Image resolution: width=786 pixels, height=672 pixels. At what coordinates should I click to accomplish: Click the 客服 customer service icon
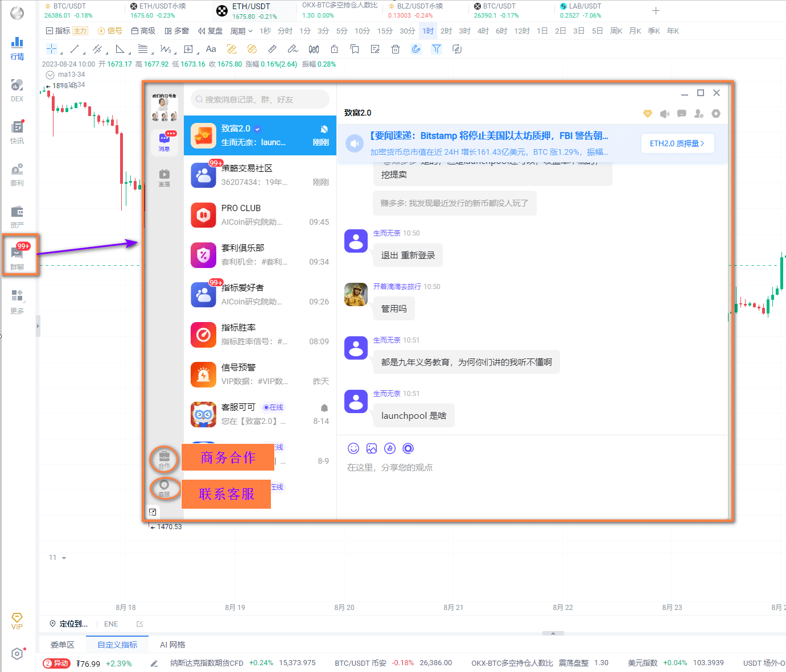tap(164, 488)
